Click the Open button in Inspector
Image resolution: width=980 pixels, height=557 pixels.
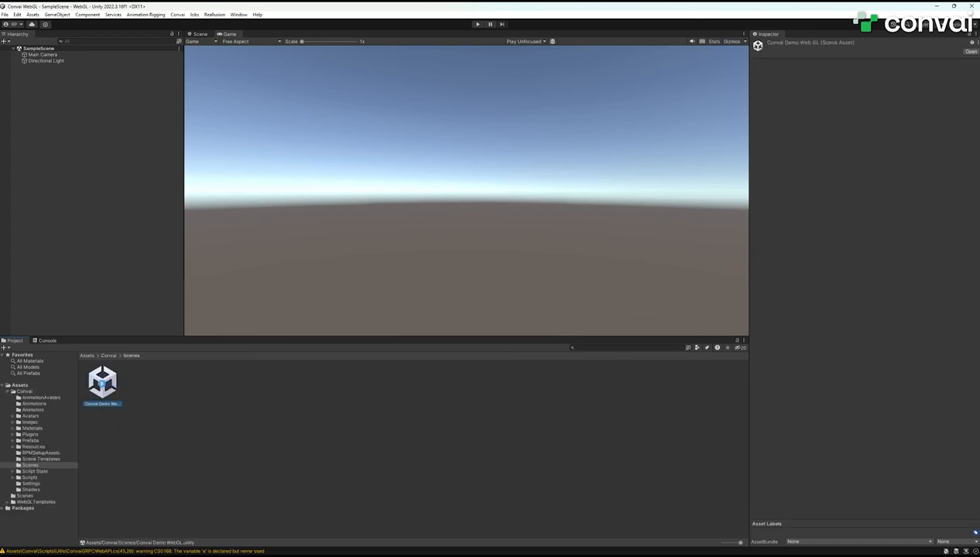point(971,52)
